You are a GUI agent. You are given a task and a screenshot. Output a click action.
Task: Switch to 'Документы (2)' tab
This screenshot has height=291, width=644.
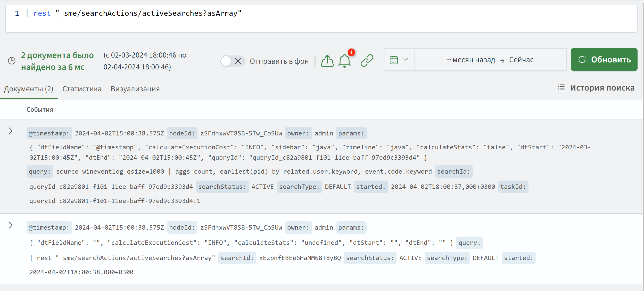coord(29,89)
